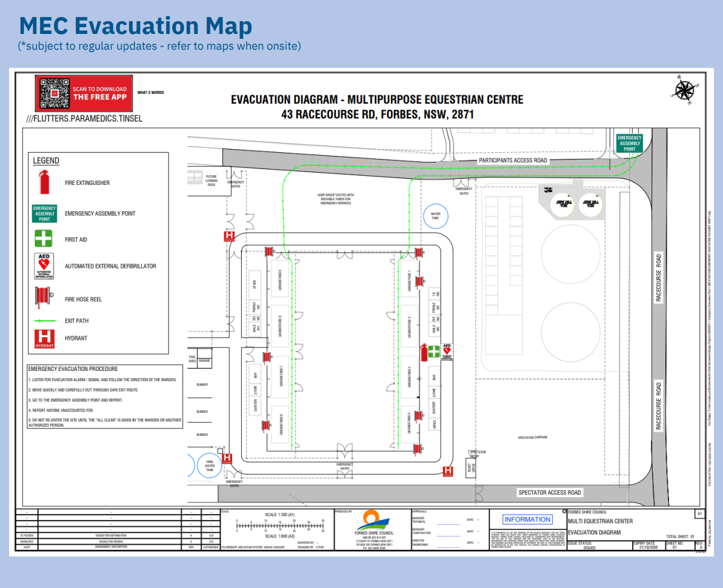The width and height of the screenshot is (723, 588).
Task: Click the MEC Evacuation Map heading
Action: (136, 25)
